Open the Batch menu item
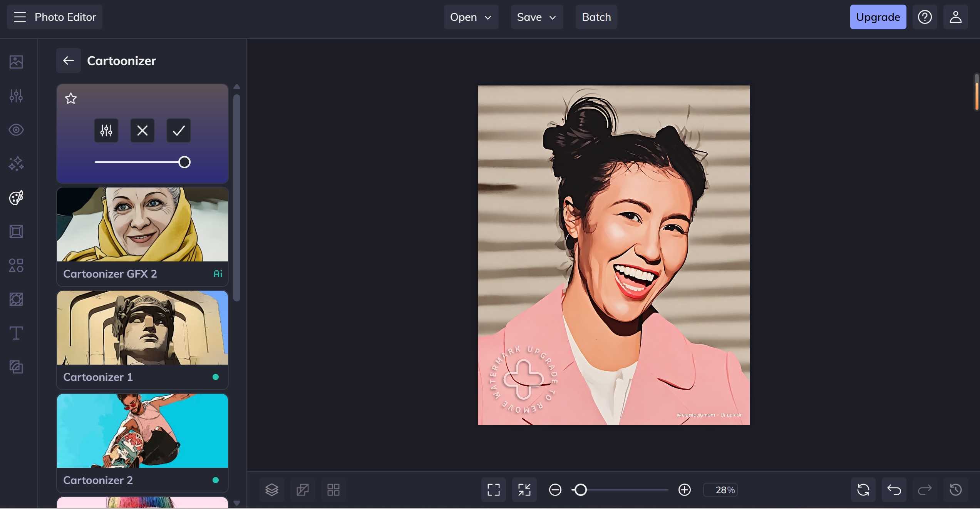 click(596, 17)
